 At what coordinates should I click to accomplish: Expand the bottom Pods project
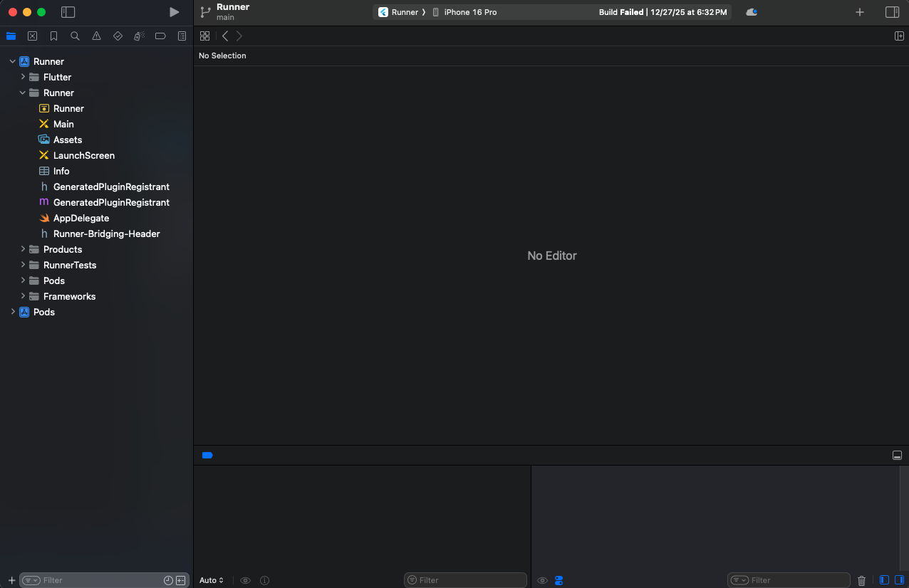[x=13, y=312]
